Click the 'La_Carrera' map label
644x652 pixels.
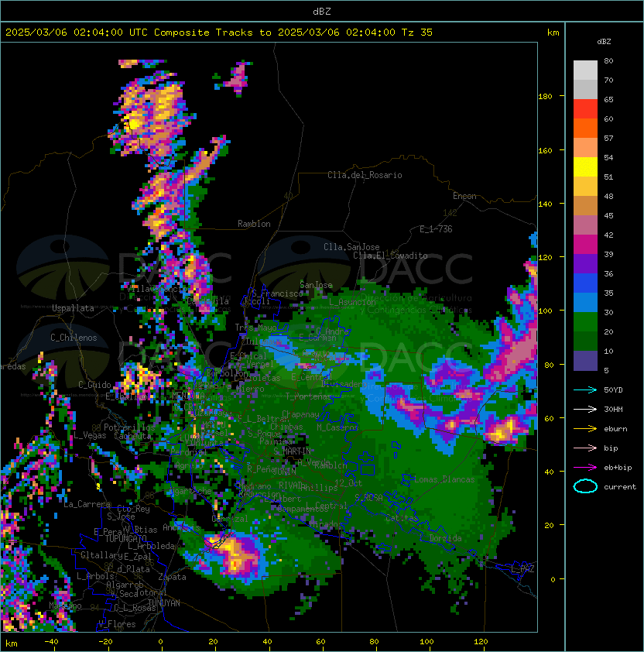[x=87, y=504]
